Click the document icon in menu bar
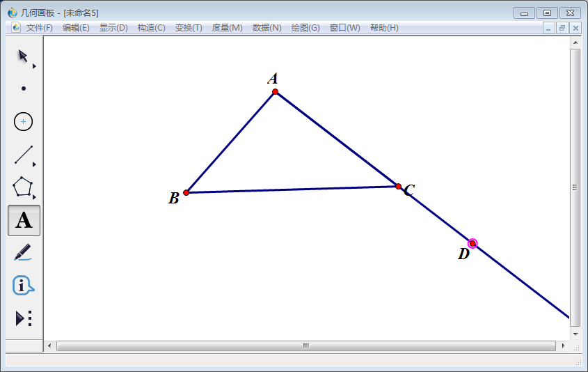588x372 pixels. 16,27
